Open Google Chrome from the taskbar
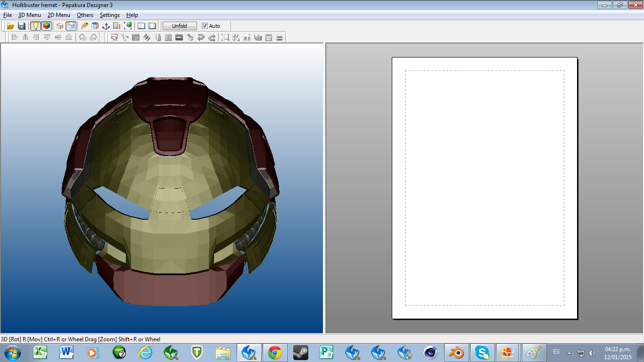Screen dimensions: 644x362 coord(274,352)
